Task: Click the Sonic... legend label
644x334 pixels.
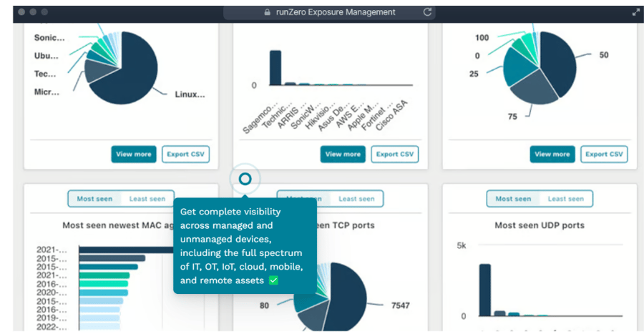Action: (x=49, y=38)
